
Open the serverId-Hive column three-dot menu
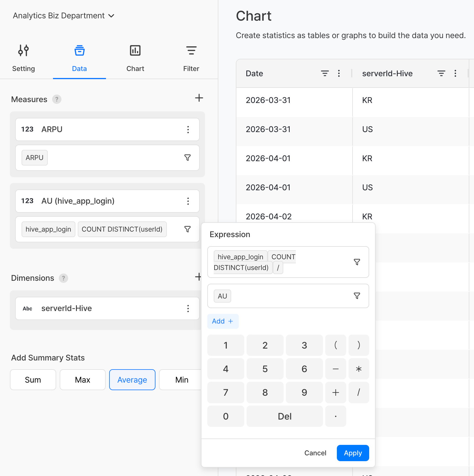[x=455, y=73]
